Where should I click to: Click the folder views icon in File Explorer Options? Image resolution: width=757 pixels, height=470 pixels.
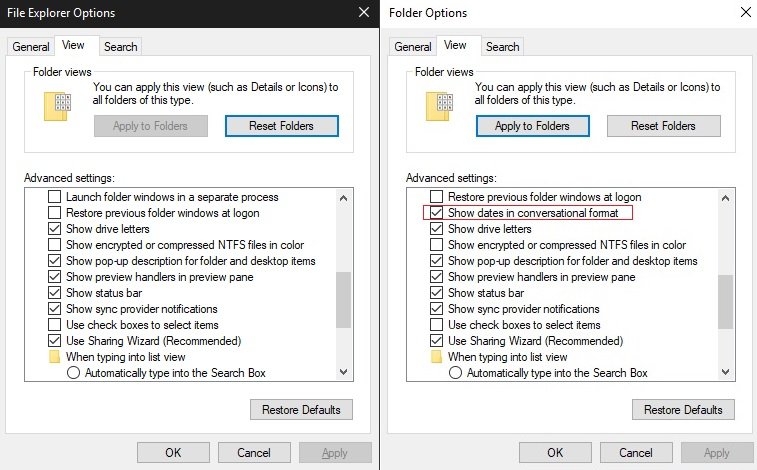(58, 104)
